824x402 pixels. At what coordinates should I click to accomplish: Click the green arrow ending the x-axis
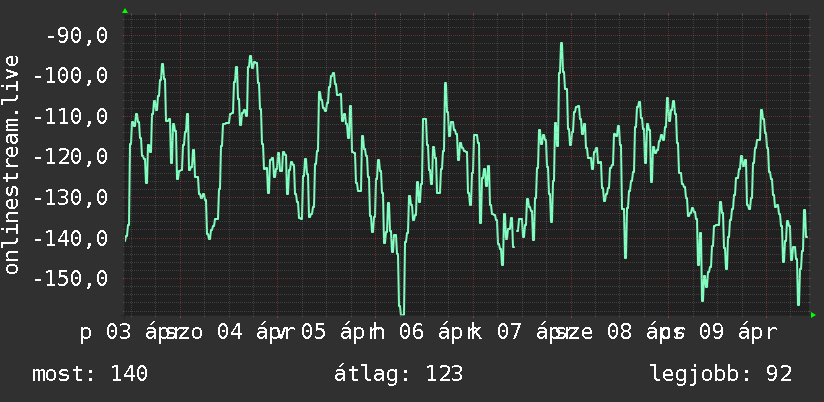(x=813, y=315)
